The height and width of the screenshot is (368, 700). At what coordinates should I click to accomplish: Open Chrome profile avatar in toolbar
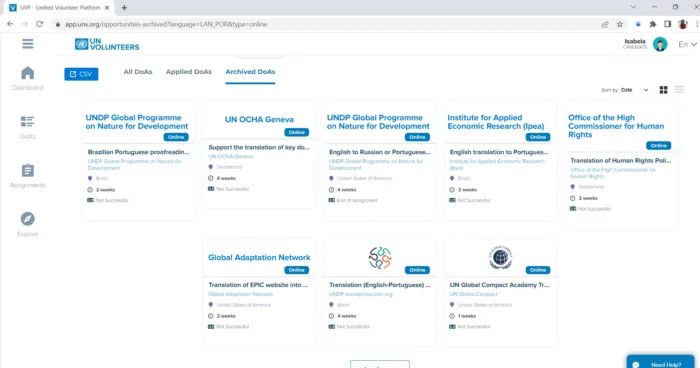(683, 24)
